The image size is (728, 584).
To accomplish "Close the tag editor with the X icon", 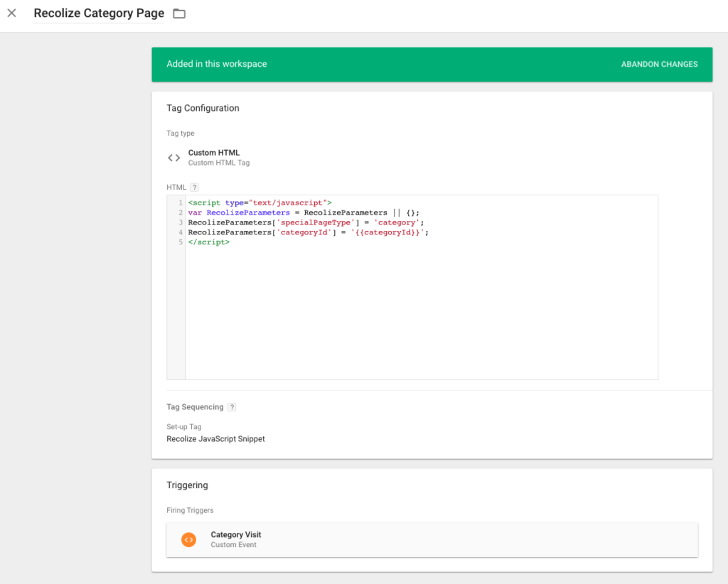I will point(11,12).
